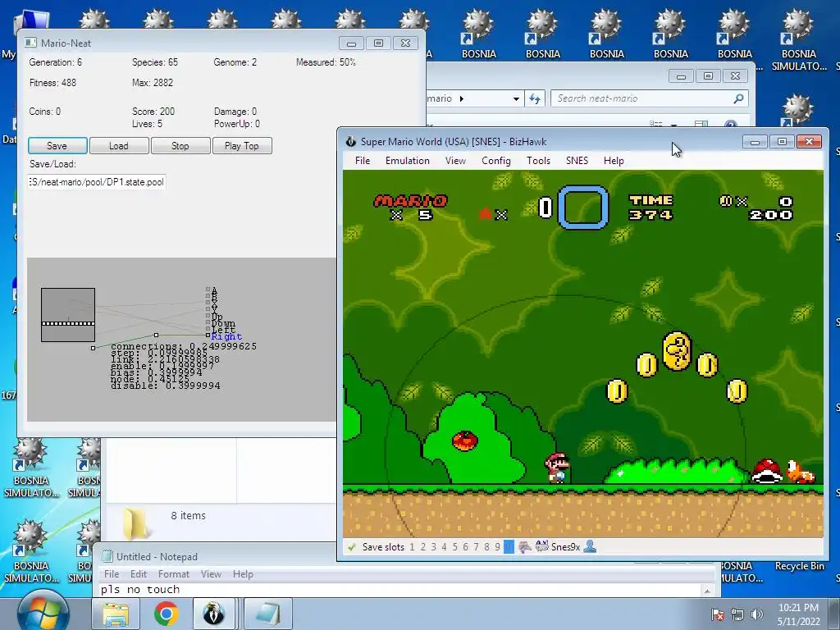Viewport: 840px width, 630px height.
Task: Click the Max: 2882 label
Action: pos(153,83)
